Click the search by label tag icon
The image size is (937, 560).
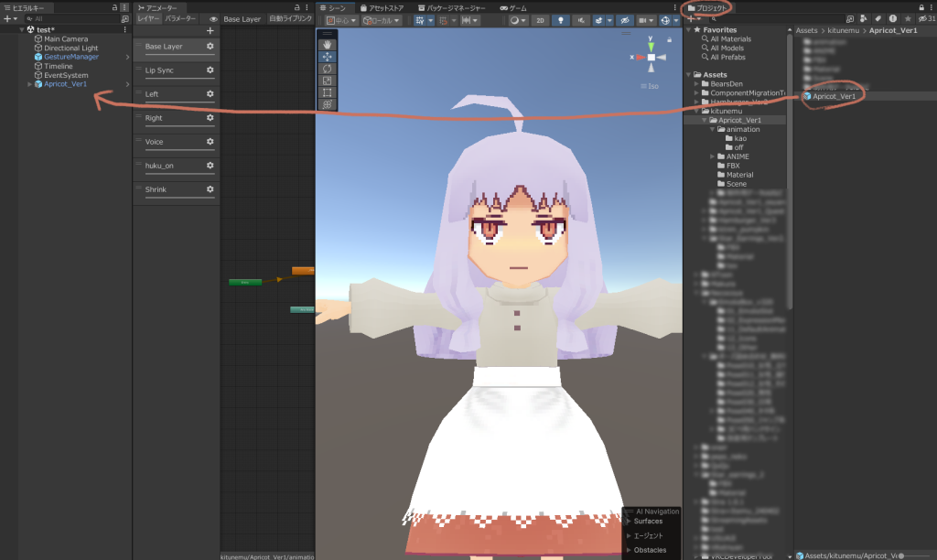click(x=878, y=19)
